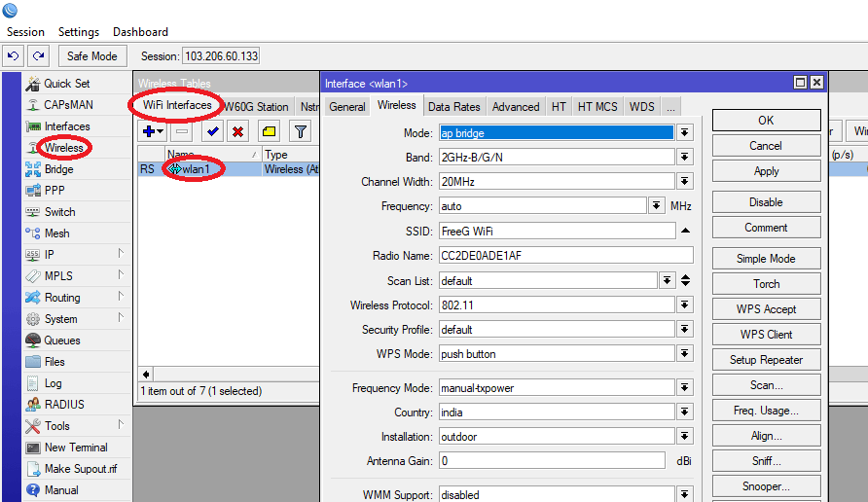Viewport: 868px width, 502px height.
Task: Open the Dashboard menu
Action: point(140,32)
